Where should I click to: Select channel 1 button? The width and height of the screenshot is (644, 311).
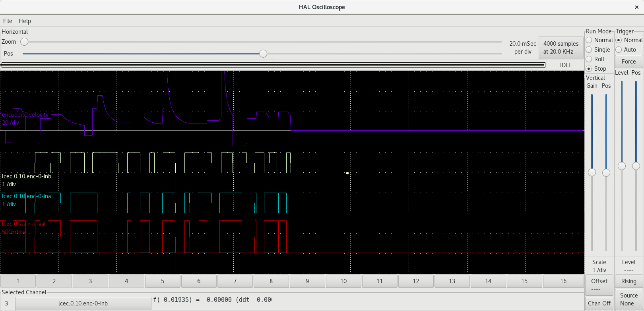click(18, 281)
